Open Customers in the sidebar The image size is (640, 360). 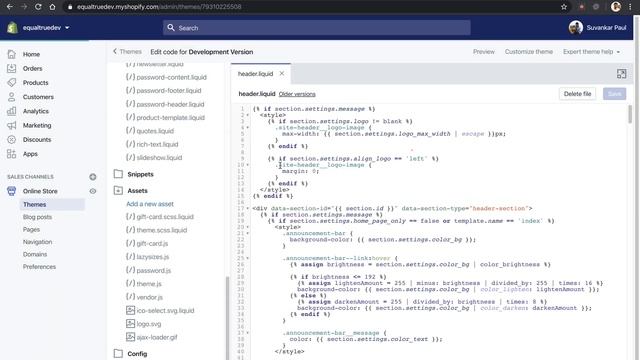[x=38, y=97]
